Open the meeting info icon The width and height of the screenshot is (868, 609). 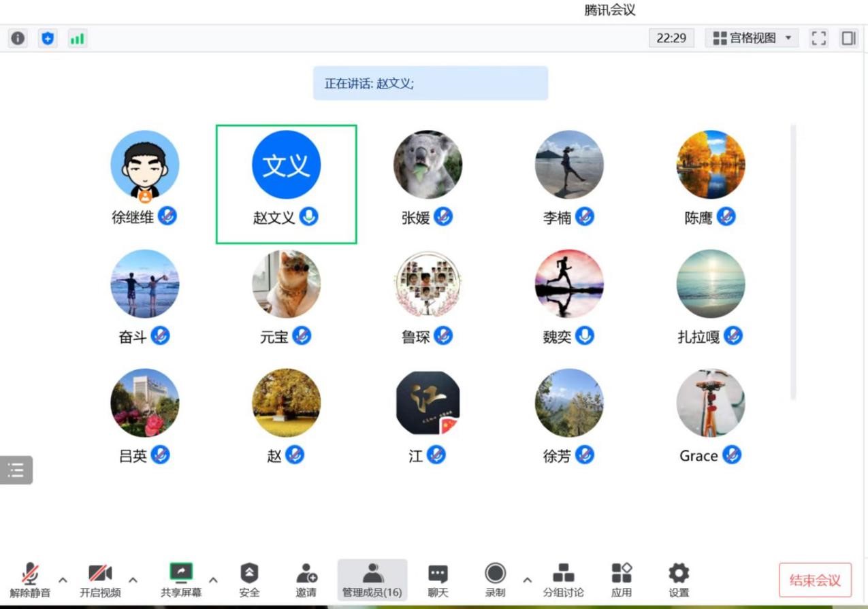coord(18,39)
